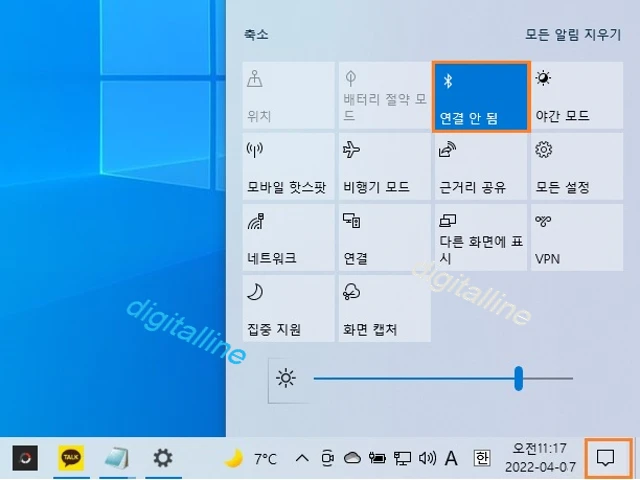Click the Meet Now camera tray icon

coord(327,458)
